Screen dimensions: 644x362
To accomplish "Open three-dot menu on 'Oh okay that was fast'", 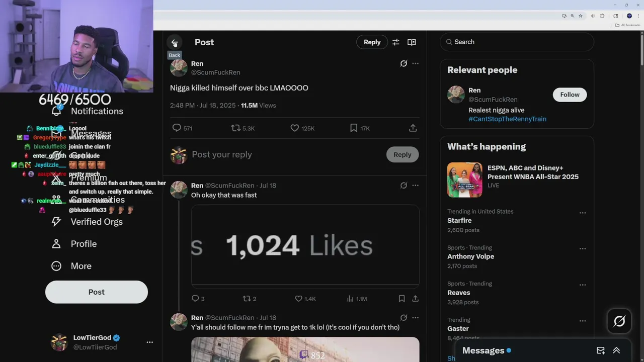I will [x=415, y=186].
